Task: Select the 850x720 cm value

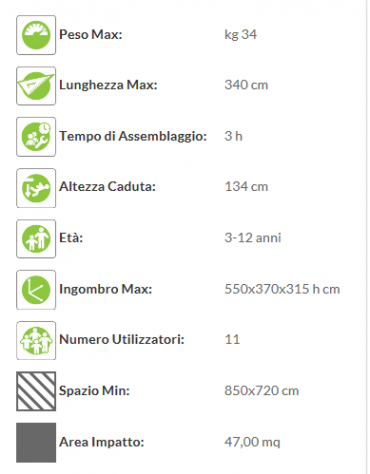Action: pyautogui.click(x=262, y=391)
